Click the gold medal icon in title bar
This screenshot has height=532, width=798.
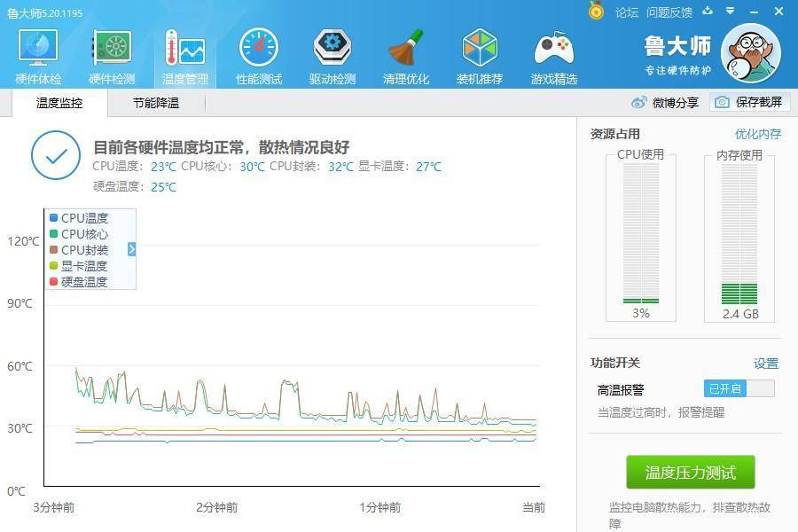point(596,11)
